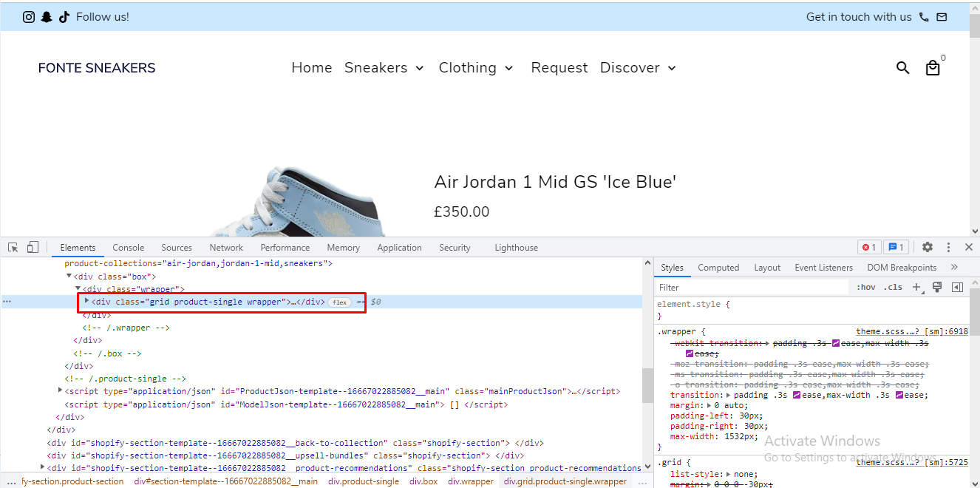Select the Styles pane tab
Screen dimensions: 980x488
(x=673, y=268)
